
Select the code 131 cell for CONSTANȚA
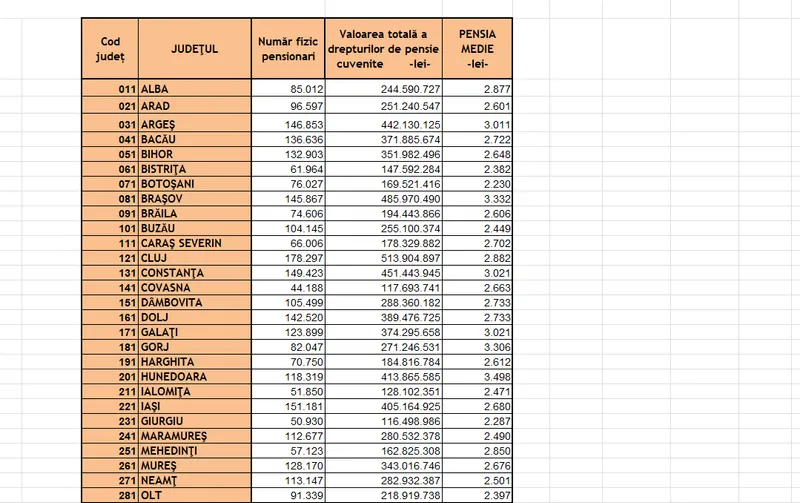[x=110, y=273]
